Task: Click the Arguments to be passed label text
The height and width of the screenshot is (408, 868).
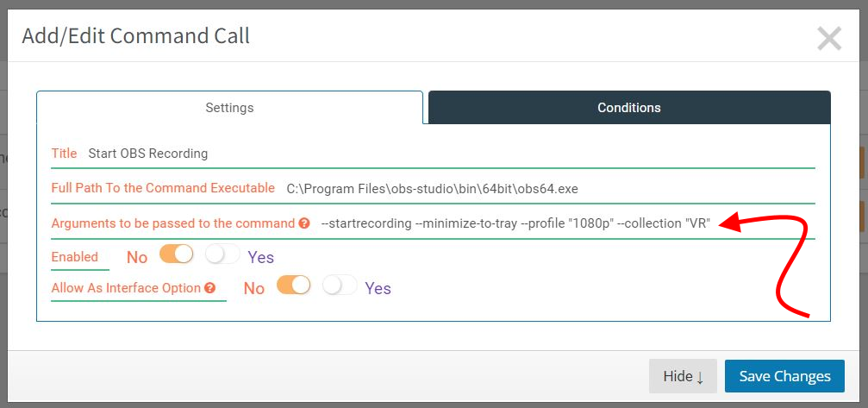Action: point(173,223)
